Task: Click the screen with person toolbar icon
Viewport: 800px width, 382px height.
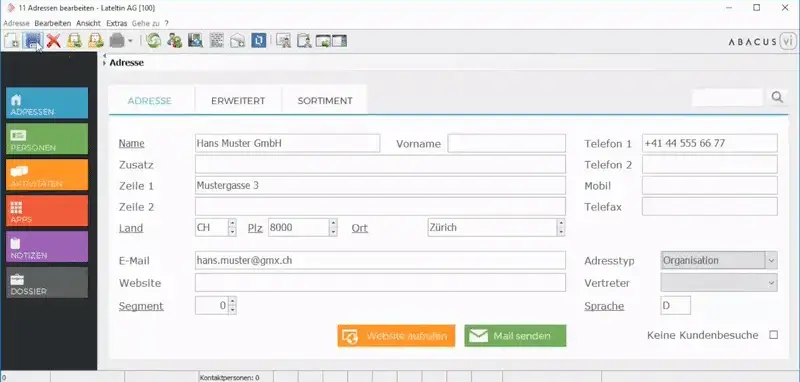Action: (x=284, y=41)
